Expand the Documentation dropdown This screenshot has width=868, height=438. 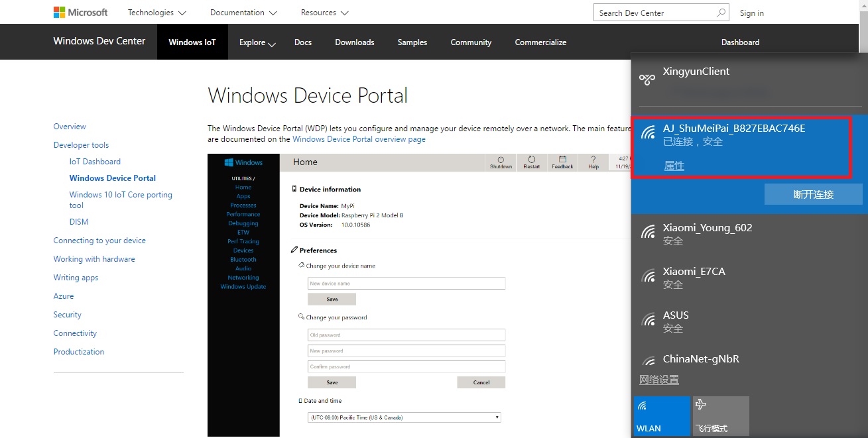pyautogui.click(x=243, y=13)
